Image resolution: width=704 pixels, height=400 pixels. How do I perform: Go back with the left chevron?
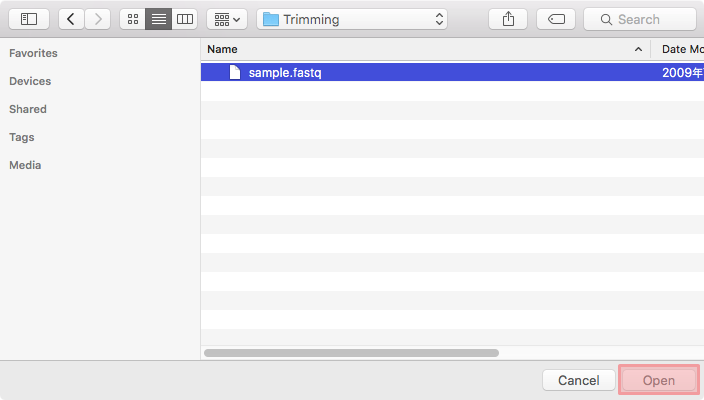coord(72,19)
